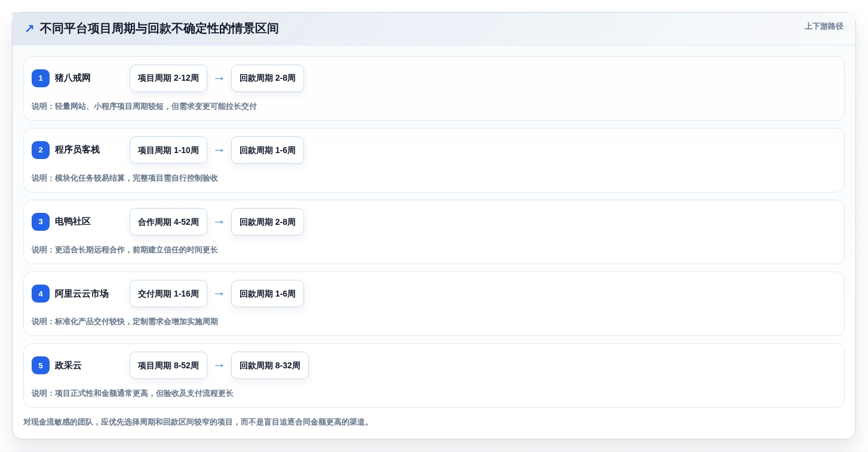Click the footer advice about 现金流敏感的团队
The width and height of the screenshot is (868, 452).
pos(198,422)
